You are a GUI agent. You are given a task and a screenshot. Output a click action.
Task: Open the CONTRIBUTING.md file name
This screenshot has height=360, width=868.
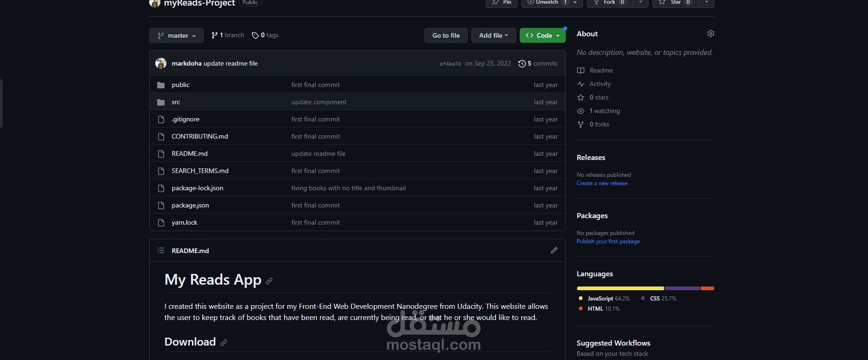click(200, 137)
